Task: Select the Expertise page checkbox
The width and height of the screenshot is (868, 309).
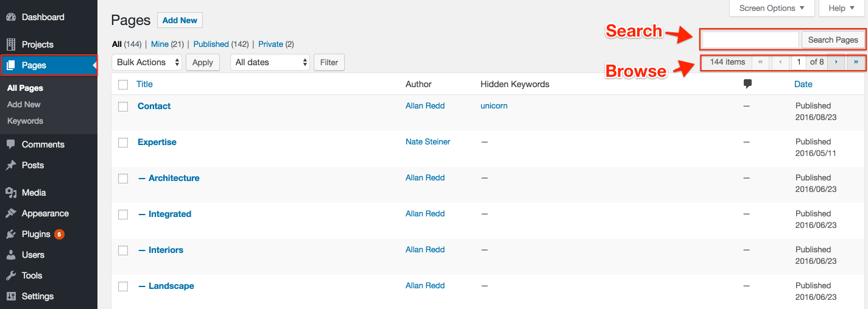Action: point(123,143)
